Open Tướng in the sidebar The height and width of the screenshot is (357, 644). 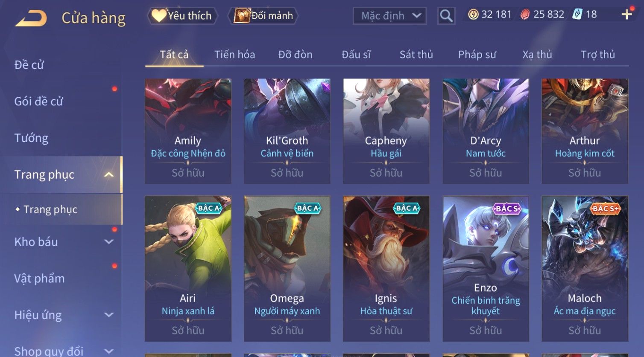tap(31, 138)
